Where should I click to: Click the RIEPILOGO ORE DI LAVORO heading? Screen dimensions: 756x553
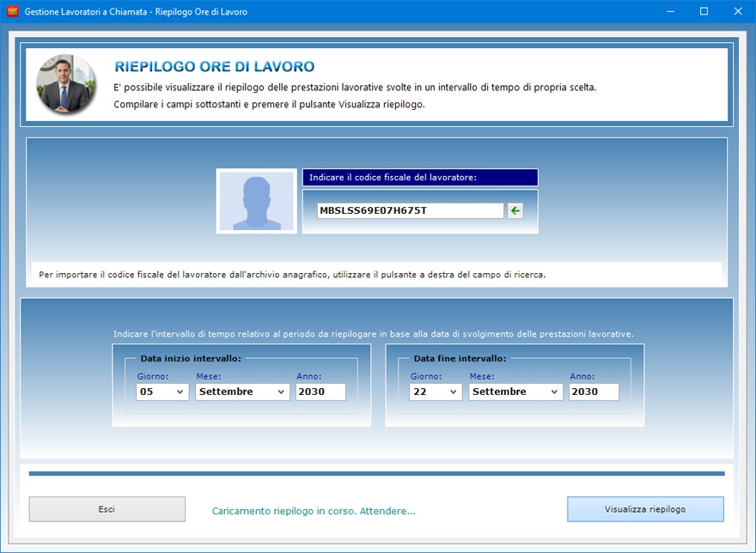click(x=214, y=67)
